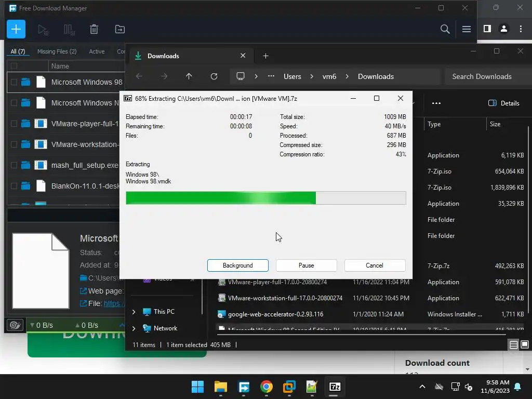
Task: Toggle Chrome side panel icon
Action: pyautogui.click(x=487, y=29)
